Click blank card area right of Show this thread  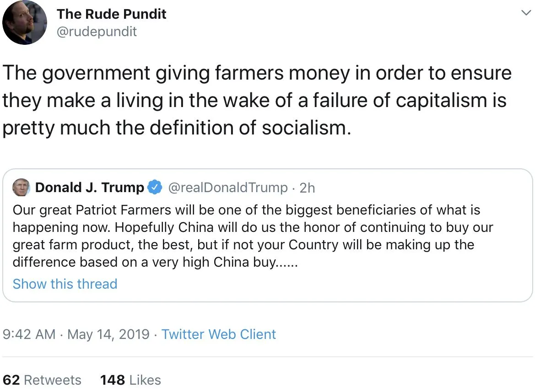pyautogui.click(x=320, y=284)
